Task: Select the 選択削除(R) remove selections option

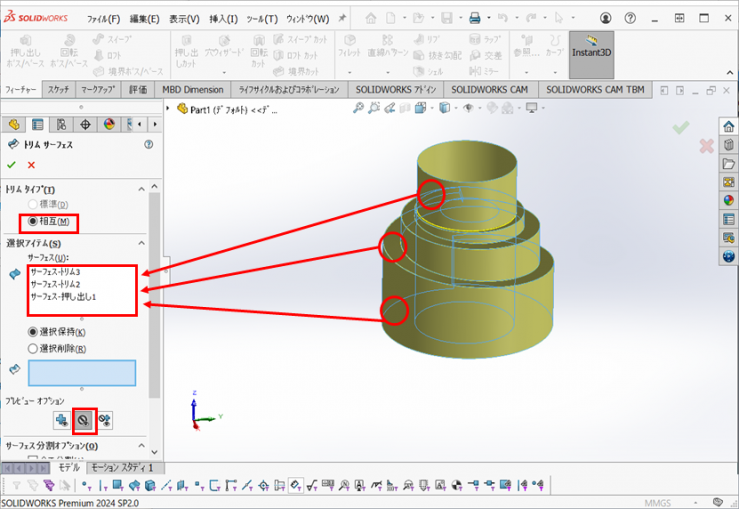Action: point(34,348)
